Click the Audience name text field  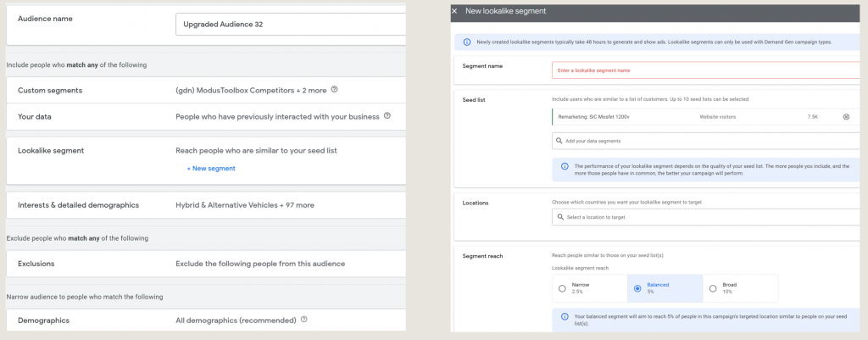(290, 25)
